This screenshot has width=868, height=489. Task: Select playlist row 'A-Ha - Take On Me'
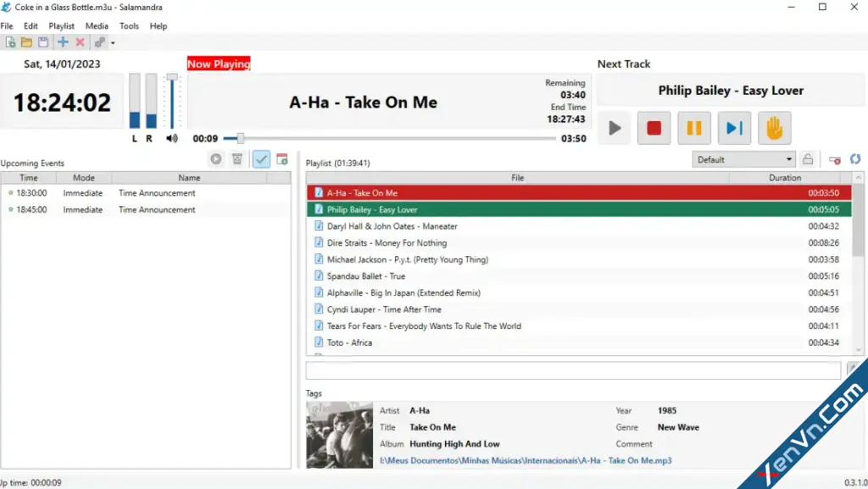[579, 193]
